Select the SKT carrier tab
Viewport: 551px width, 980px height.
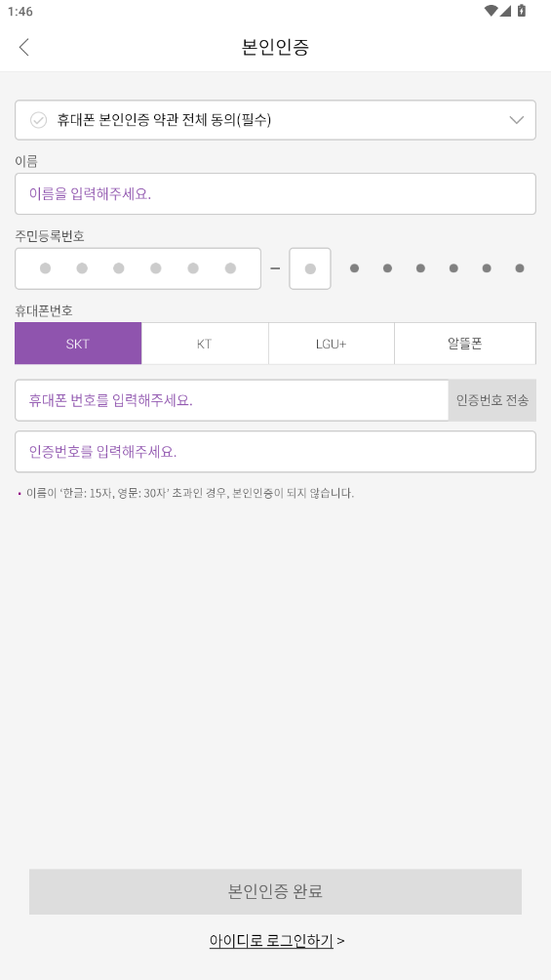click(x=78, y=344)
